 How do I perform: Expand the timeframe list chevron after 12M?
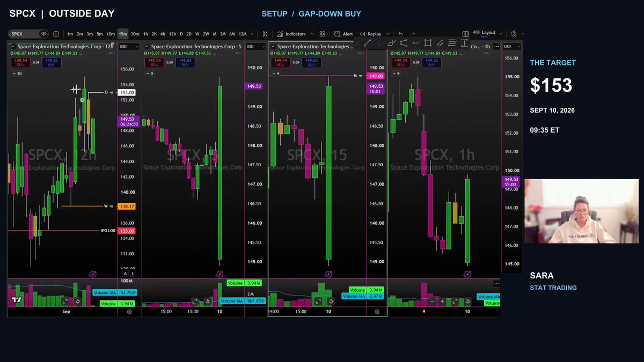pos(253,34)
